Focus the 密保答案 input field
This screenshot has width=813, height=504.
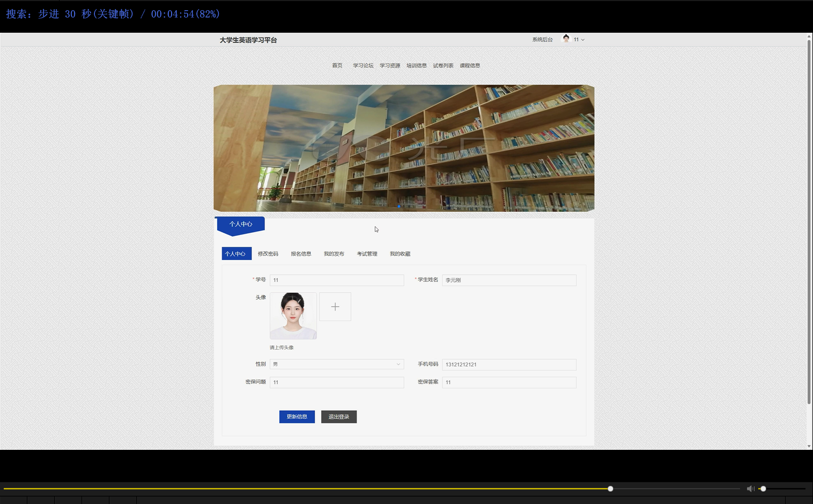(509, 382)
